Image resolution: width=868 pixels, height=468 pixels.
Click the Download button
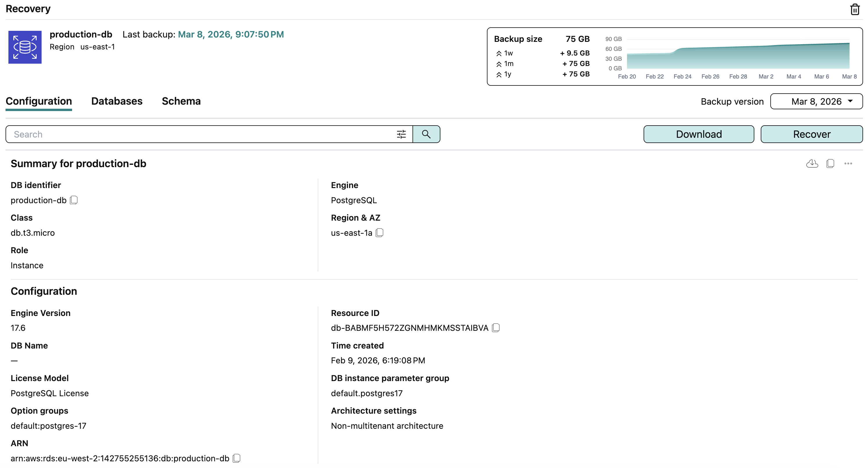699,134
